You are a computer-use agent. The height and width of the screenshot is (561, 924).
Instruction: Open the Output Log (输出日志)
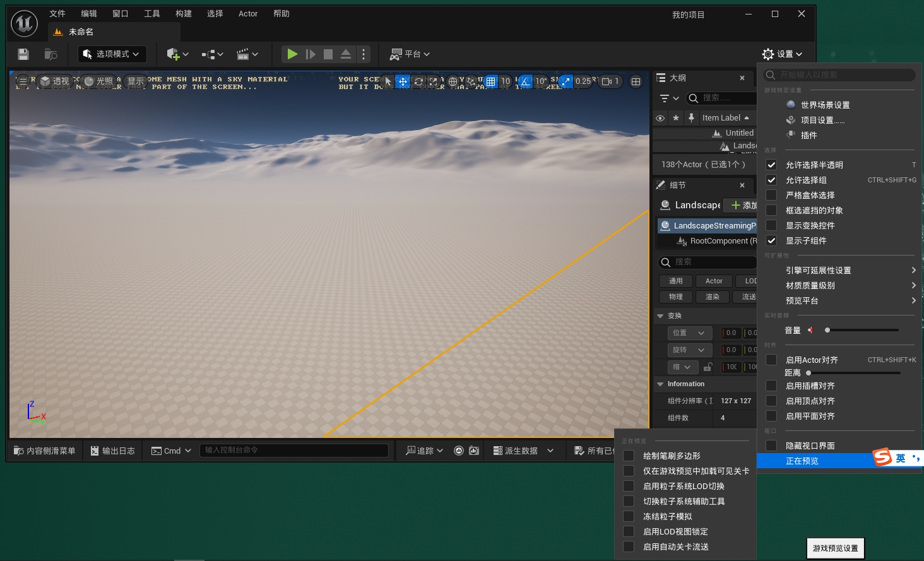[113, 451]
